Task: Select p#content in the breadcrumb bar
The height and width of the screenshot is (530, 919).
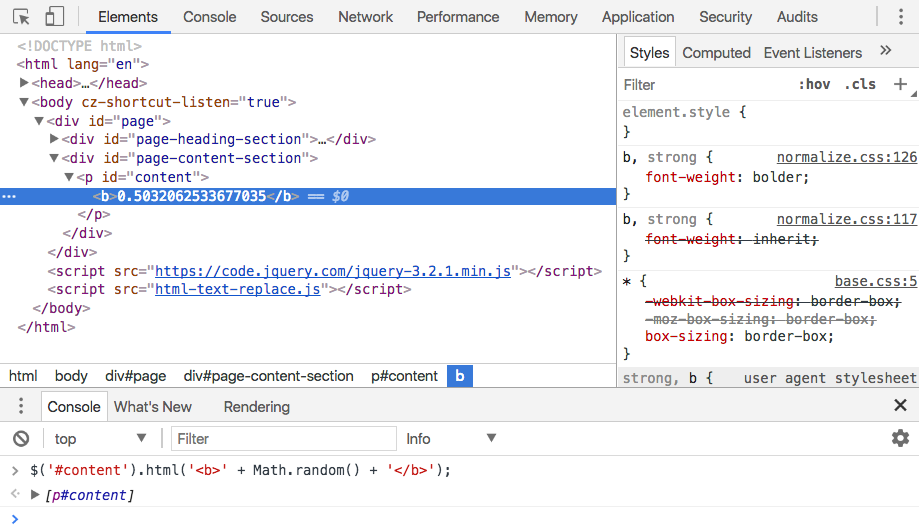Action: point(404,376)
